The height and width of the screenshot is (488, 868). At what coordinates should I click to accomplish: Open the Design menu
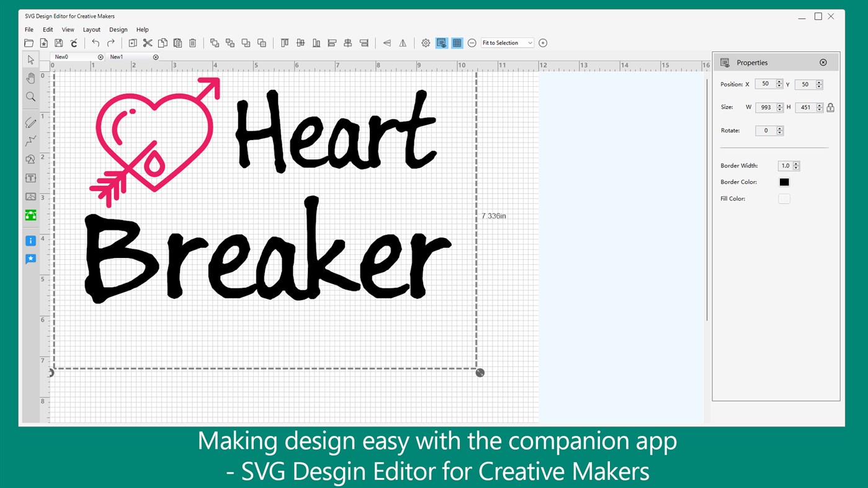tap(118, 29)
